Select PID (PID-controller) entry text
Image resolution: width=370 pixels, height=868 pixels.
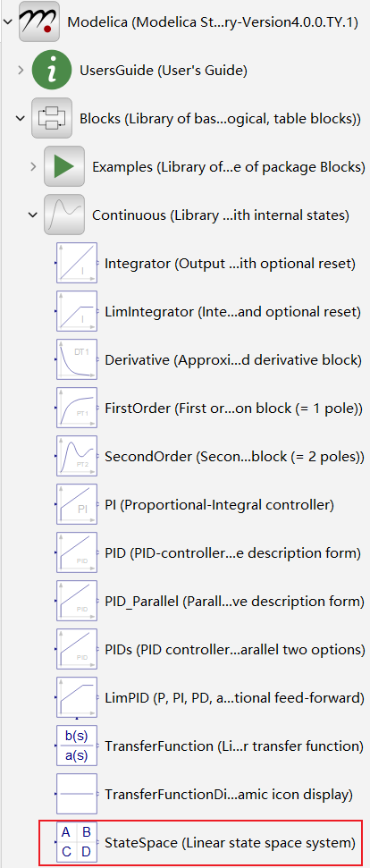233,553
